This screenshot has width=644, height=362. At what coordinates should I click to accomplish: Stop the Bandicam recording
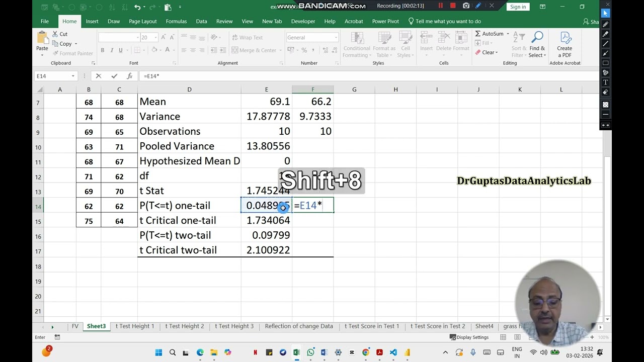453,6
